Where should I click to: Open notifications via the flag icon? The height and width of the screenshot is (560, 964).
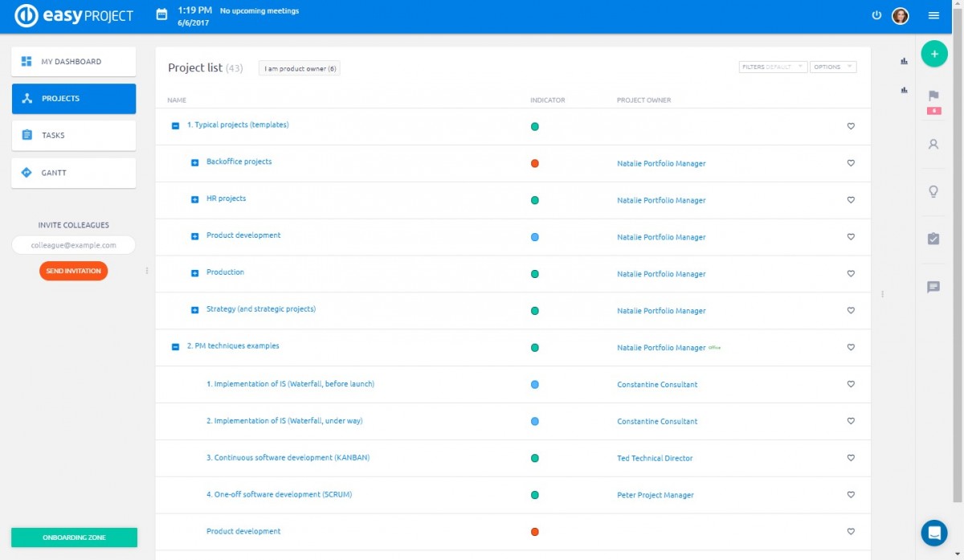[933, 95]
